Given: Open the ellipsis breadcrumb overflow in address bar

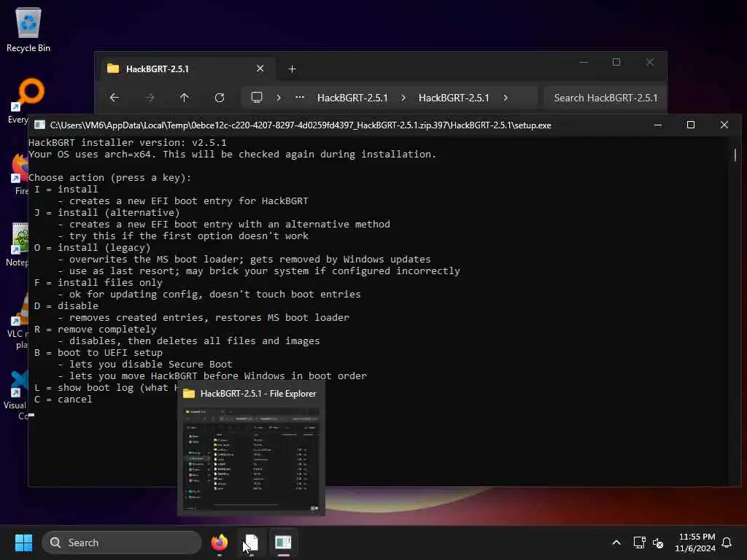Looking at the screenshot, I should point(299,98).
